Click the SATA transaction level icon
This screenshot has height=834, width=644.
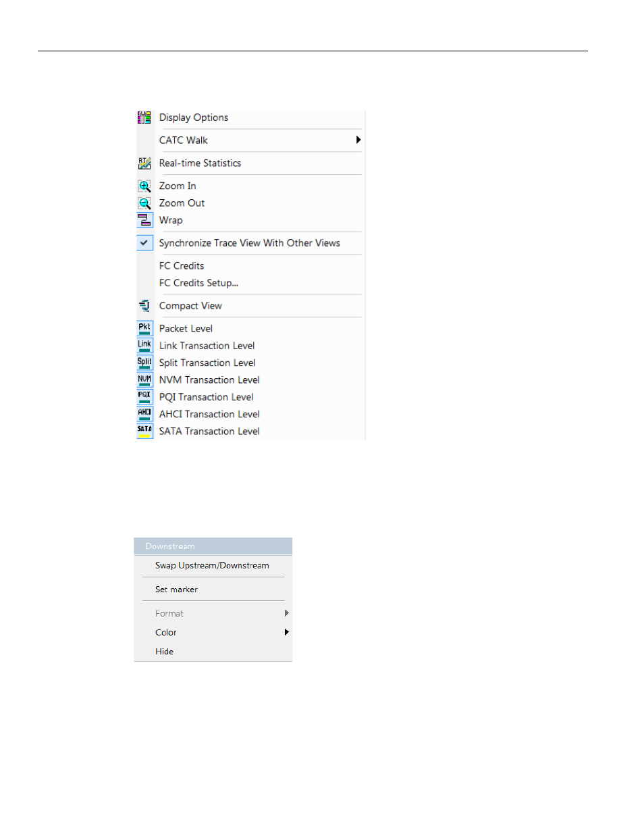pos(144,432)
